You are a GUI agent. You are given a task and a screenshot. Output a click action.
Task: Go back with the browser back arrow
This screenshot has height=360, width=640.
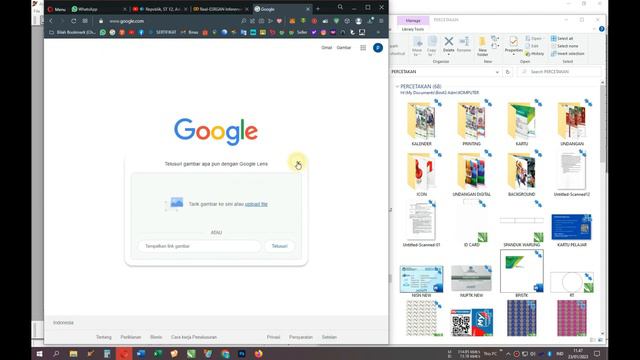[51, 21]
